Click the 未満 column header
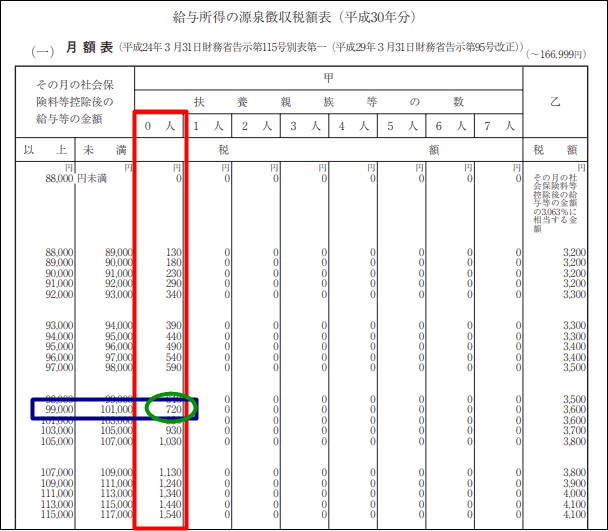Screen dimensions: 608x531 [105, 150]
